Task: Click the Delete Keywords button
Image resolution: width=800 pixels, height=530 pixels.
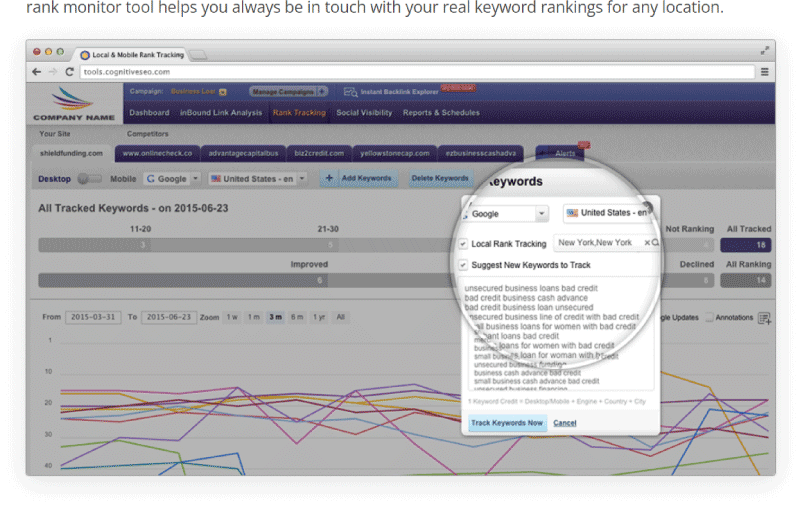Action: pos(440,179)
